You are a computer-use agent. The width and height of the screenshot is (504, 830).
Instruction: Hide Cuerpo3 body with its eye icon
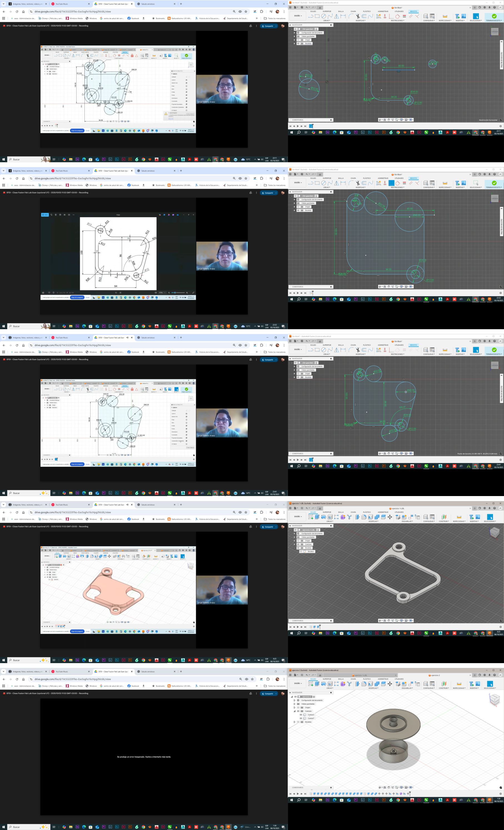301,714
